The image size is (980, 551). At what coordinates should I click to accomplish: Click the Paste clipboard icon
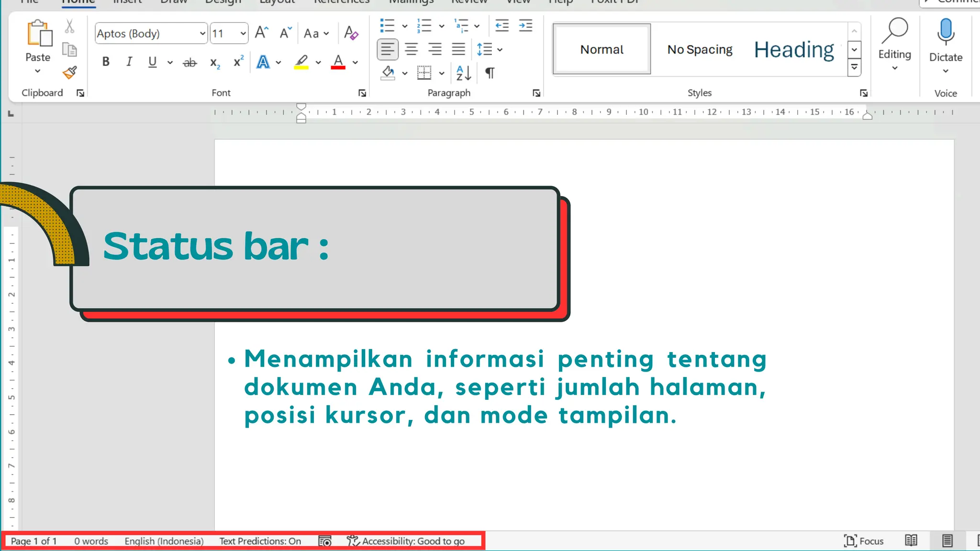click(x=39, y=33)
